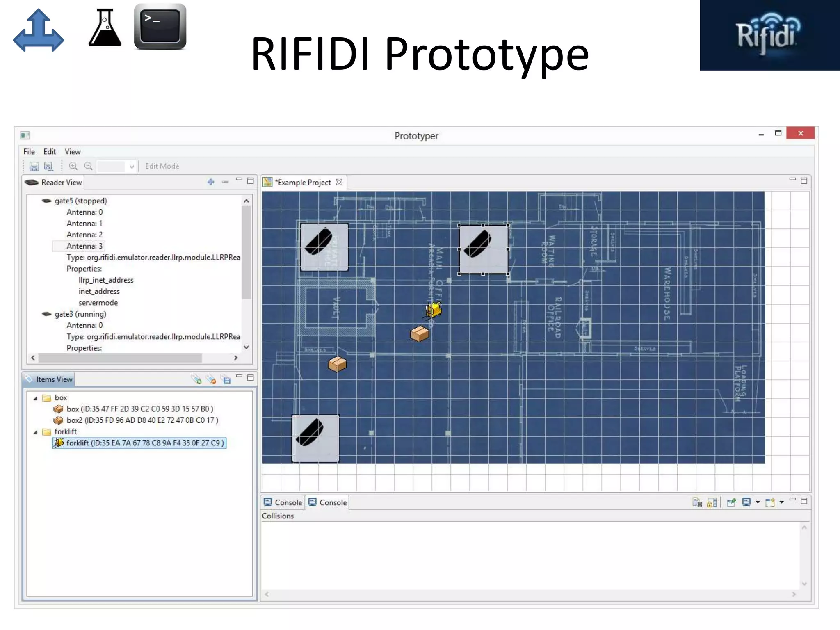Remove reader with grey minus icon
Screen dimensions: 840x630
click(225, 182)
